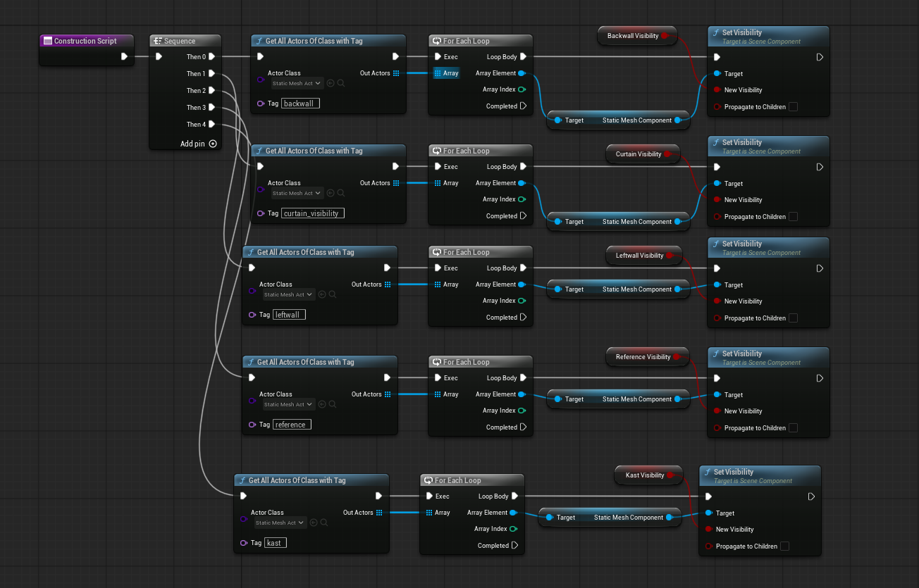Click the red output pin on Kast Visibility

coord(671,475)
